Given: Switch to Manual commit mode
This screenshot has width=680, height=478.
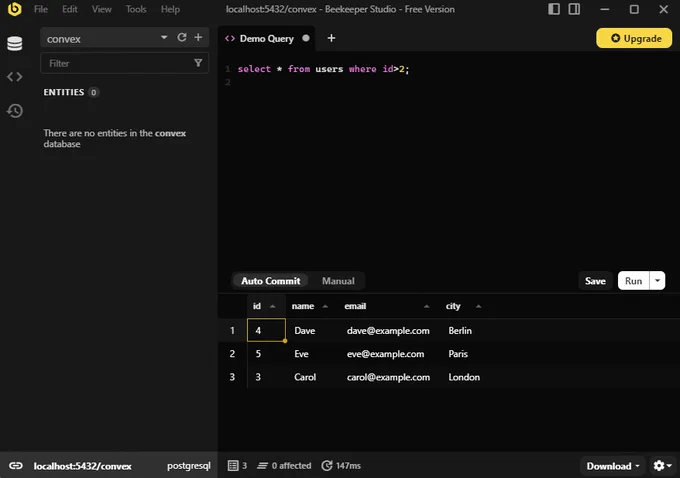Looking at the screenshot, I should click(x=338, y=281).
